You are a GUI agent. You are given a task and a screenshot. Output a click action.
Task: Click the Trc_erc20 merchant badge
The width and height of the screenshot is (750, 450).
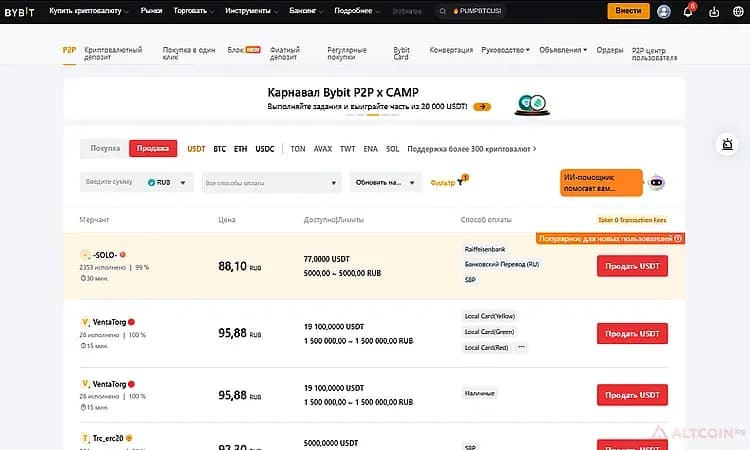129,438
